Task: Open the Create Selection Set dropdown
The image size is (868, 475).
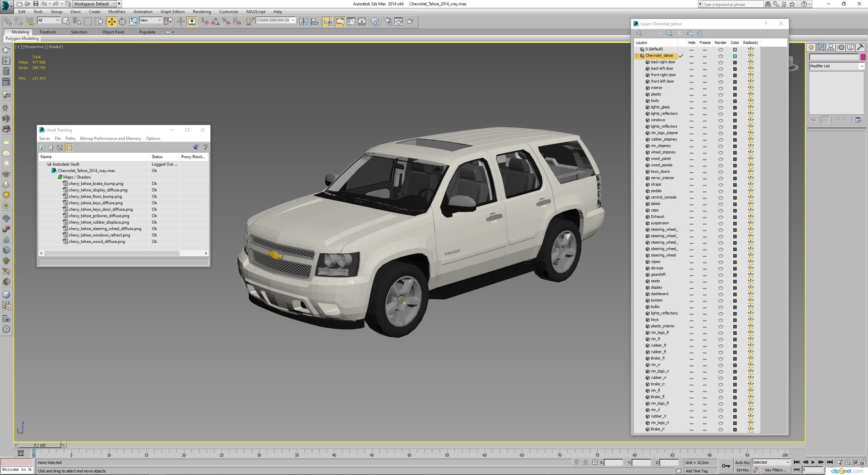Action: coord(276,20)
